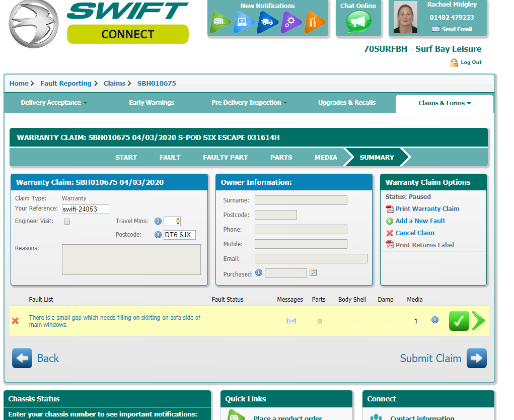Screen dimensions: 514x420
Task: Click Print Returns Label link
Action: tap(424, 245)
